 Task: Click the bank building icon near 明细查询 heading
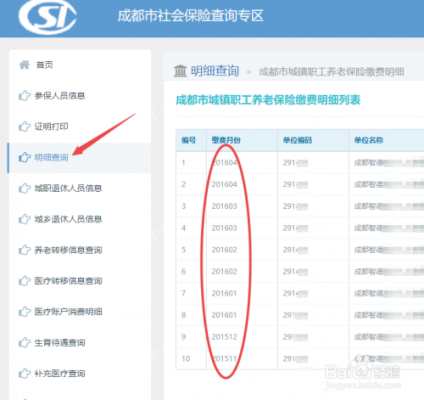[x=180, y=71]
